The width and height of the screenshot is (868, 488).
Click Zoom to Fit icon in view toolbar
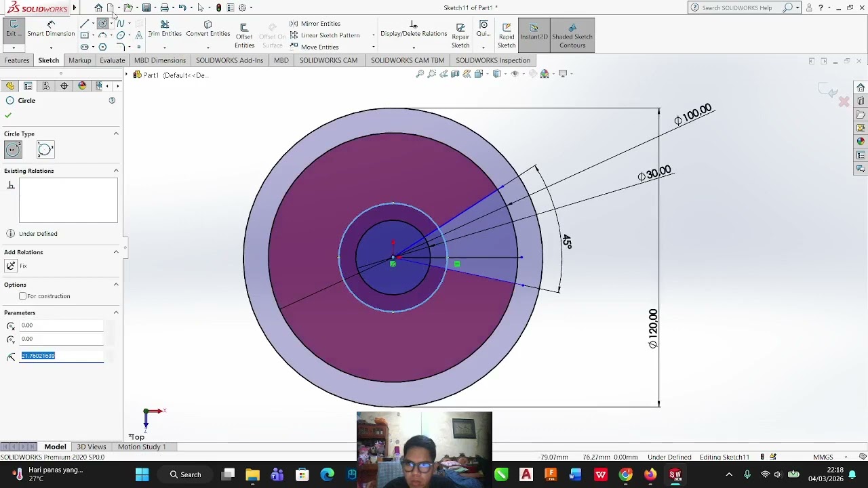click(x=420, y=74)
